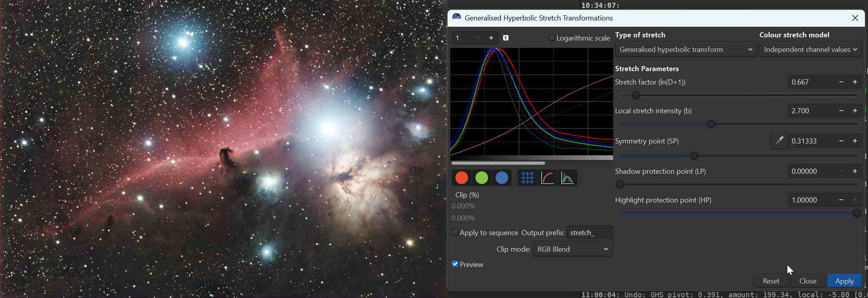Uncheck the Preview checkbox
The image size is (868, 298).
pos(455,264)
